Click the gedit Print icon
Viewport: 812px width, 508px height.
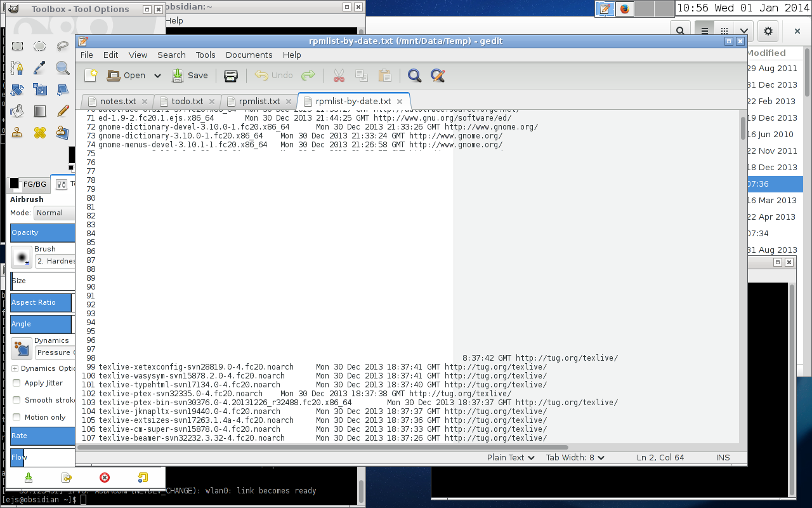coord(231,76)
